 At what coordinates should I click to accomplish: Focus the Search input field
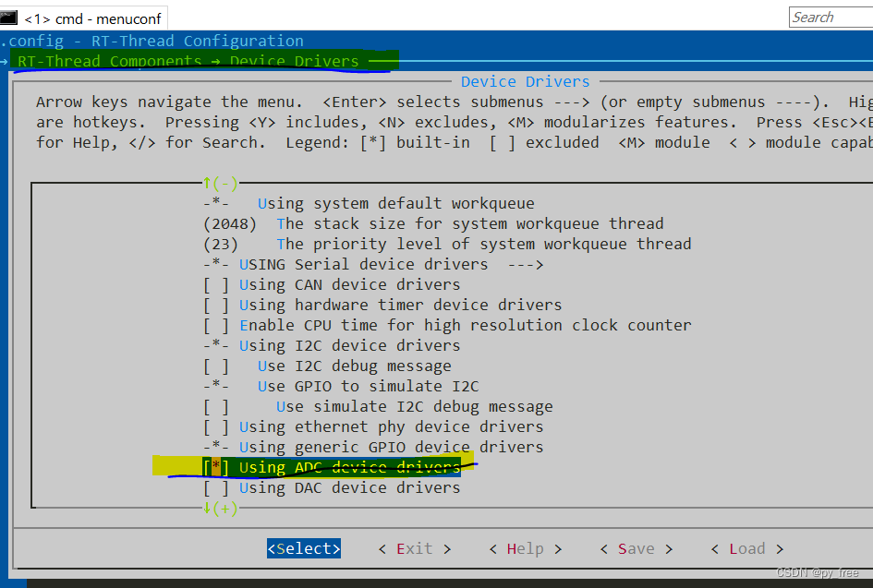tap(831, 18)
